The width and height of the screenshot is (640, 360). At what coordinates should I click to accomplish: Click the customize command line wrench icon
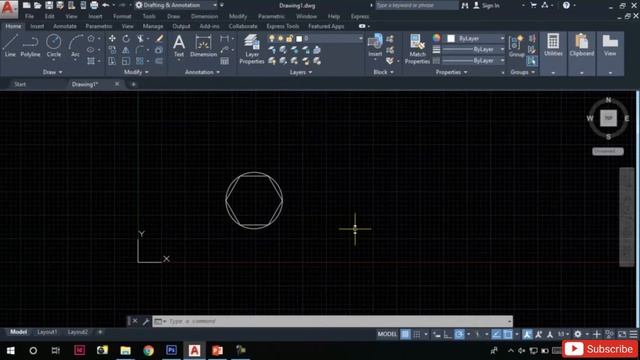[x=146, y=321]
